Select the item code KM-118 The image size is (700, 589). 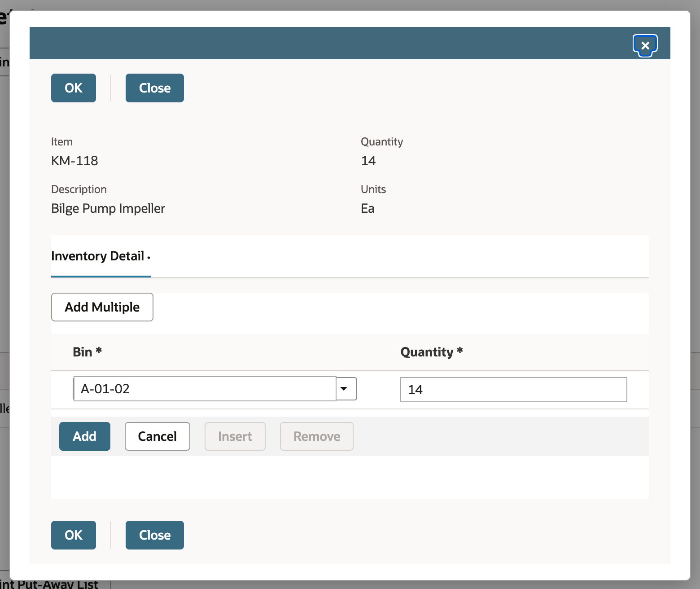coord(74,161)
